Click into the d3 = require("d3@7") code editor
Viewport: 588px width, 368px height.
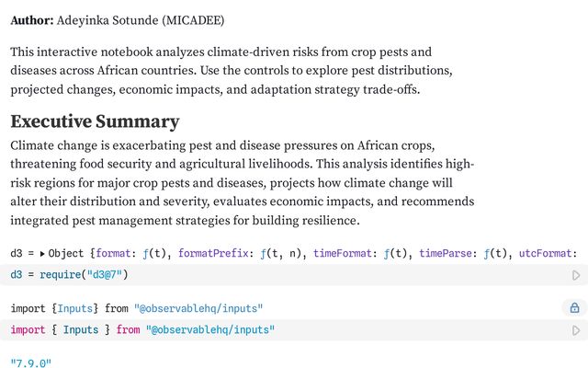pyautogui.click(x=276, y=274)
